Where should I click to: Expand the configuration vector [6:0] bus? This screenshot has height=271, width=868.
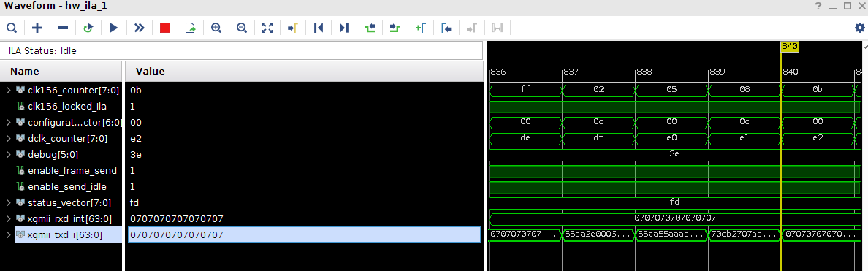click(x=8, y=122)
